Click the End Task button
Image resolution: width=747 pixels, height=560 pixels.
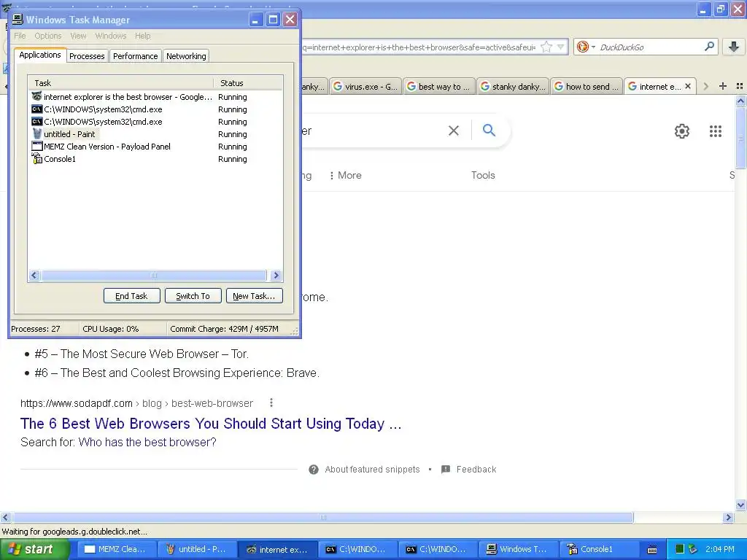(x=131, y=296)
